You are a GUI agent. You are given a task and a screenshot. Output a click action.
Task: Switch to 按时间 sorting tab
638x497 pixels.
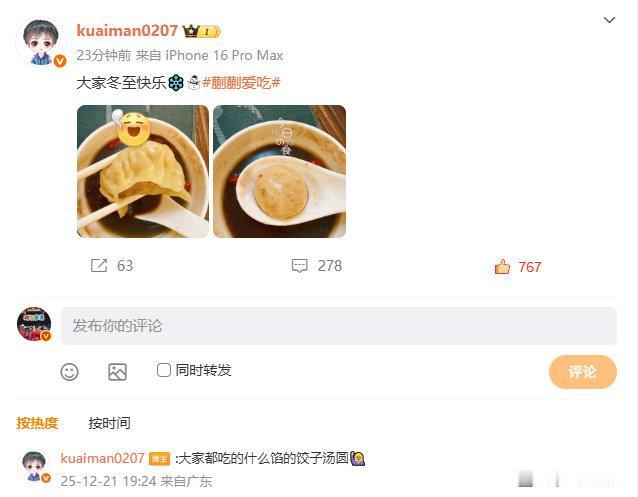click(109, 423)
